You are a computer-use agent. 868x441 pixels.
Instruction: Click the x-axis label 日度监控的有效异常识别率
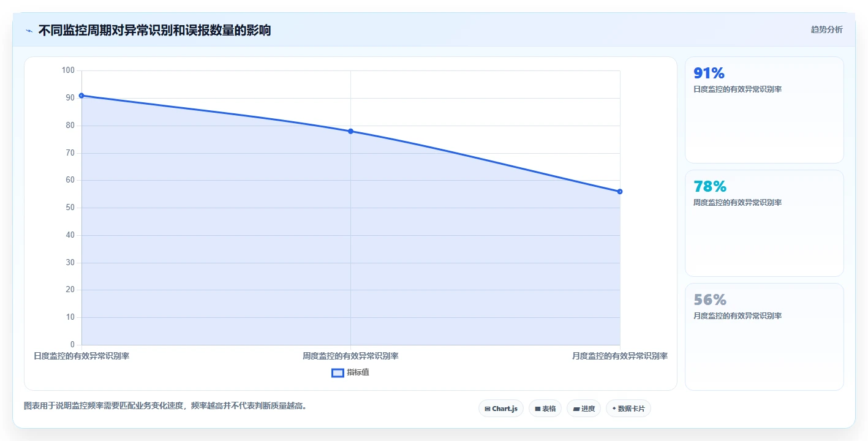click(81, 356)
